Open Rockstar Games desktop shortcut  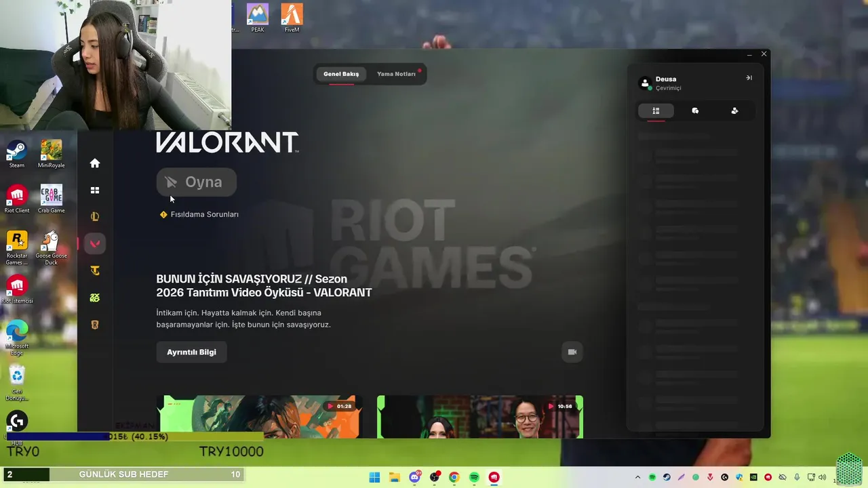click(17, 248)
